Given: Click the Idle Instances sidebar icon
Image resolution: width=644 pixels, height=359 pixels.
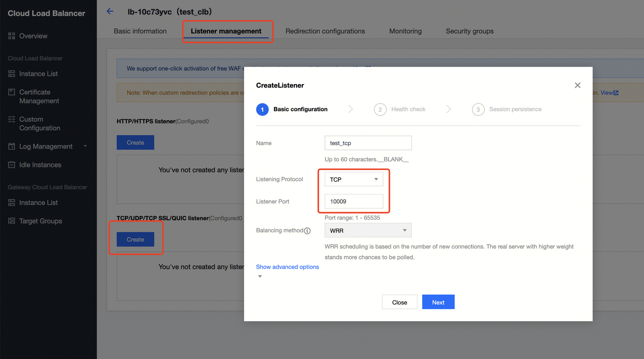Looking at the screenshot, I should [x=12, y=165].
